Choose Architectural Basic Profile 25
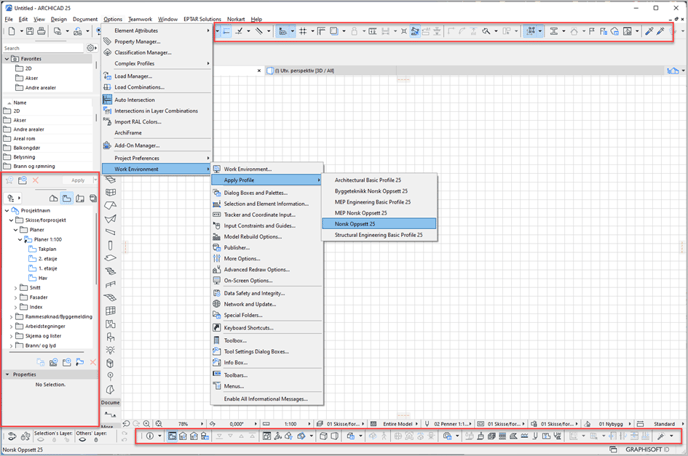Viewport: 688px width, 456px height. 379,180
